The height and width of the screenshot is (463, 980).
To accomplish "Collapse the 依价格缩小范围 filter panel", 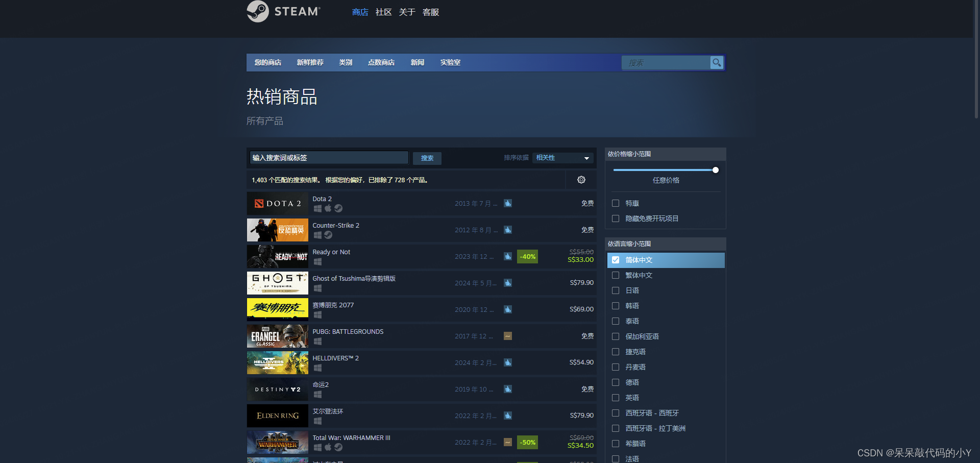I will pyautogui.click(x=665, y=154).
